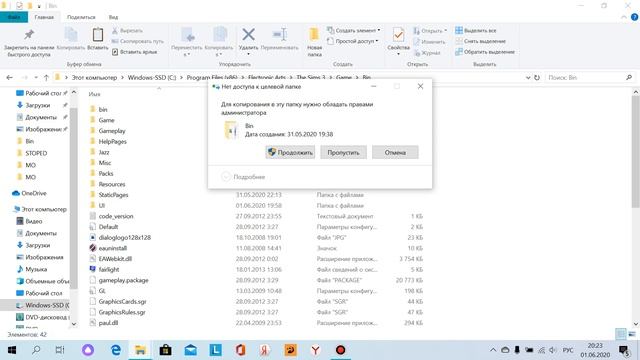
Task: Click the Продолжить button
Action: (x=290, y=152)
